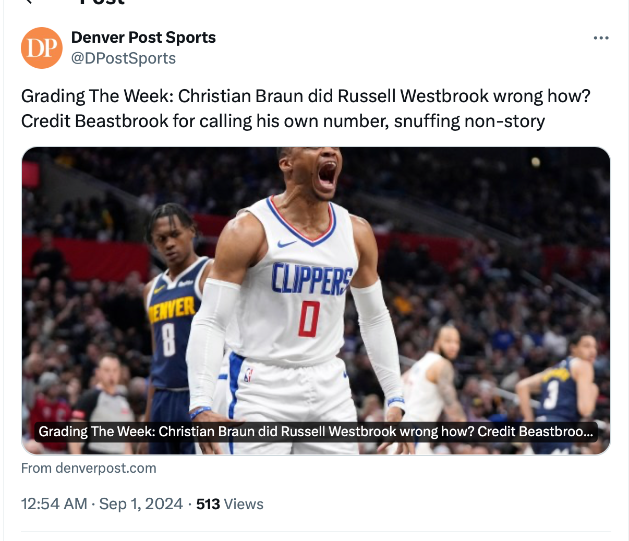Open the 'From denverpost.com' source link
The width and height of the screenshot is (629, 541).
[x=89, y=468]
